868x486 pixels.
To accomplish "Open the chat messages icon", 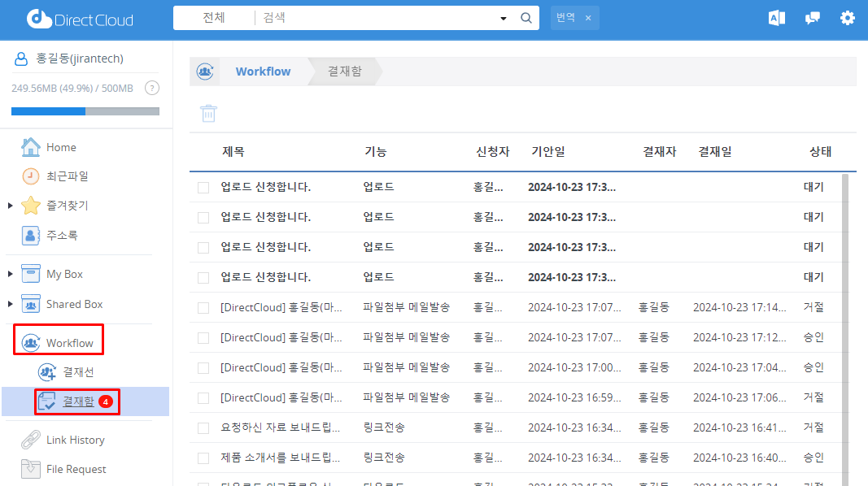I will click(812, 18).
